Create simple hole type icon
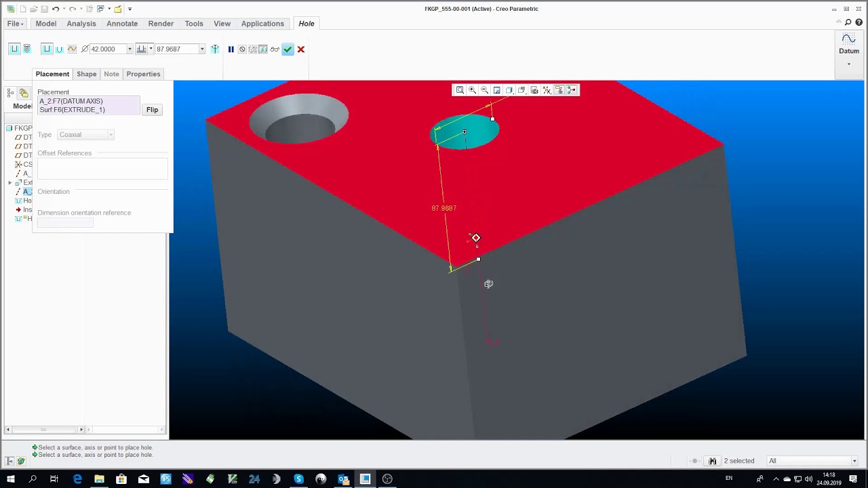 [x=14, y=49]
